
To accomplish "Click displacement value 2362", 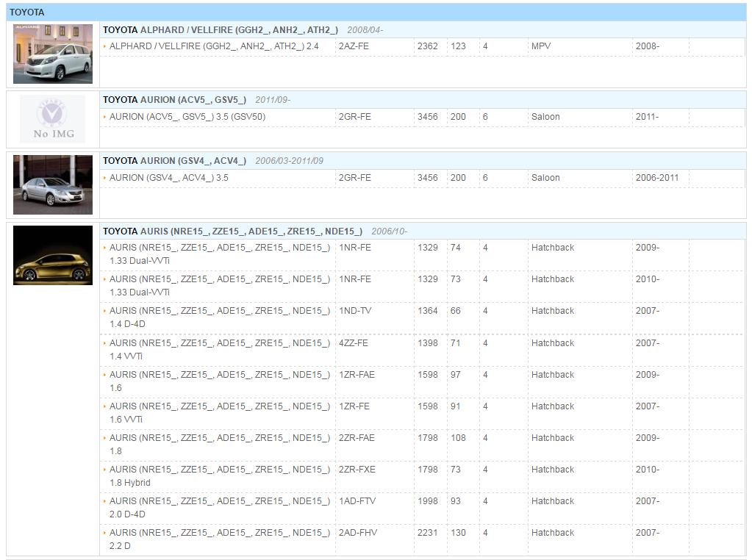I will pyautogui.click(x=427, y=46).
